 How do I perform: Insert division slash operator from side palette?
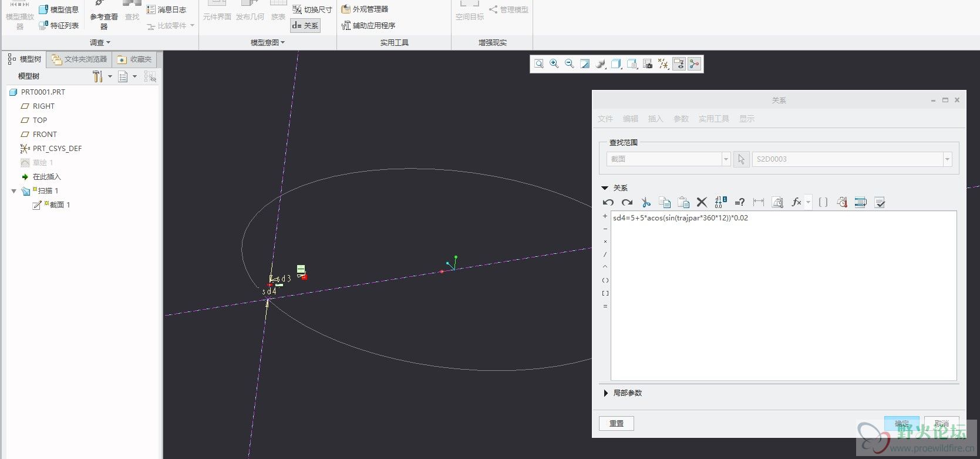(x=605, y=254)
